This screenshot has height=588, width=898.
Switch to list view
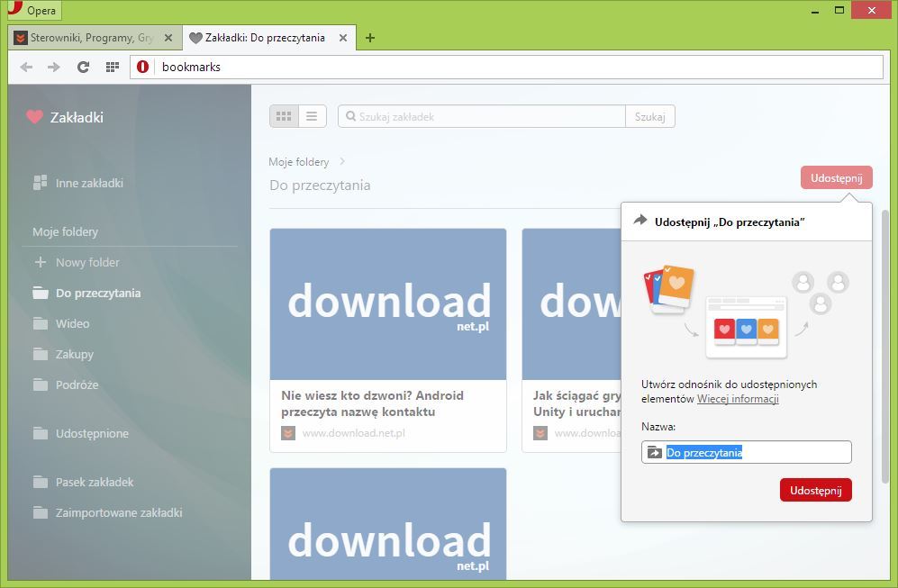click(x=313, y=116)
